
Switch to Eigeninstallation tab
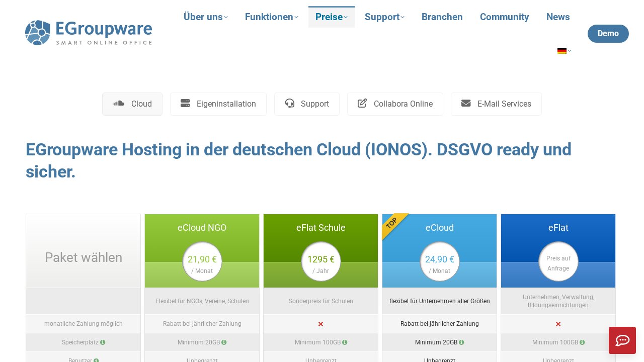point(218,104)
